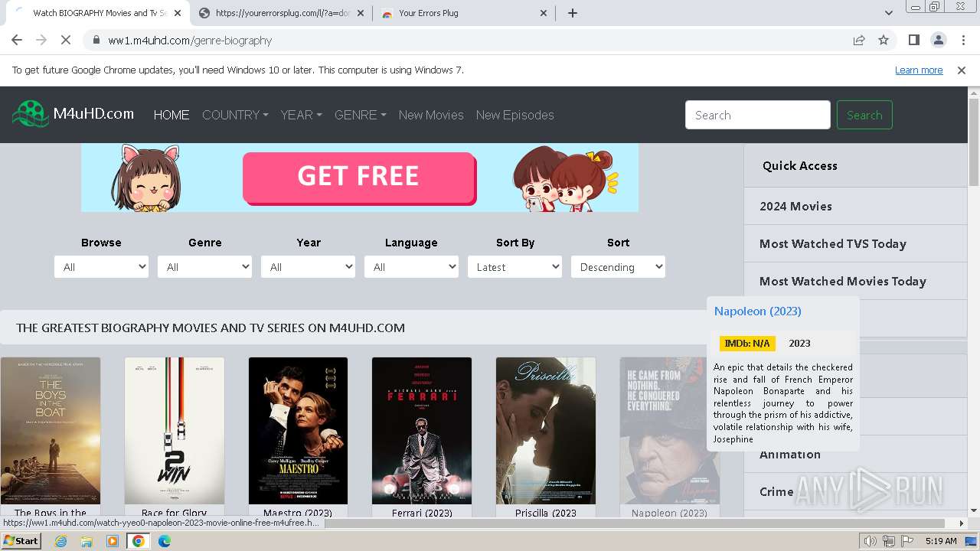This screenshot has width=980, height=551.
Task: Click the address bar URL
Action: pyautogui.click(x=190, y=40)
